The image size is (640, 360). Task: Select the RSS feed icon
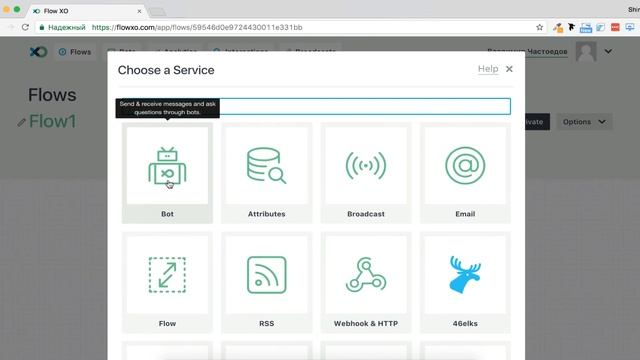point(267,275)
